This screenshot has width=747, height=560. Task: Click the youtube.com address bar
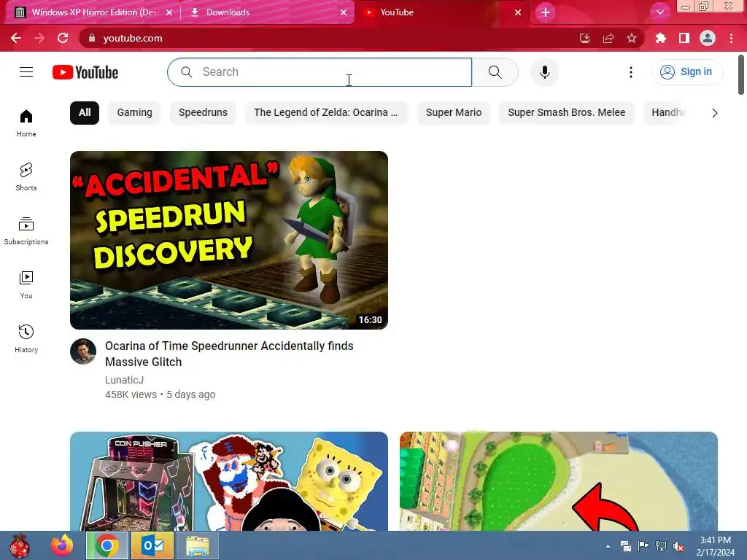click(x=329, y=38)
